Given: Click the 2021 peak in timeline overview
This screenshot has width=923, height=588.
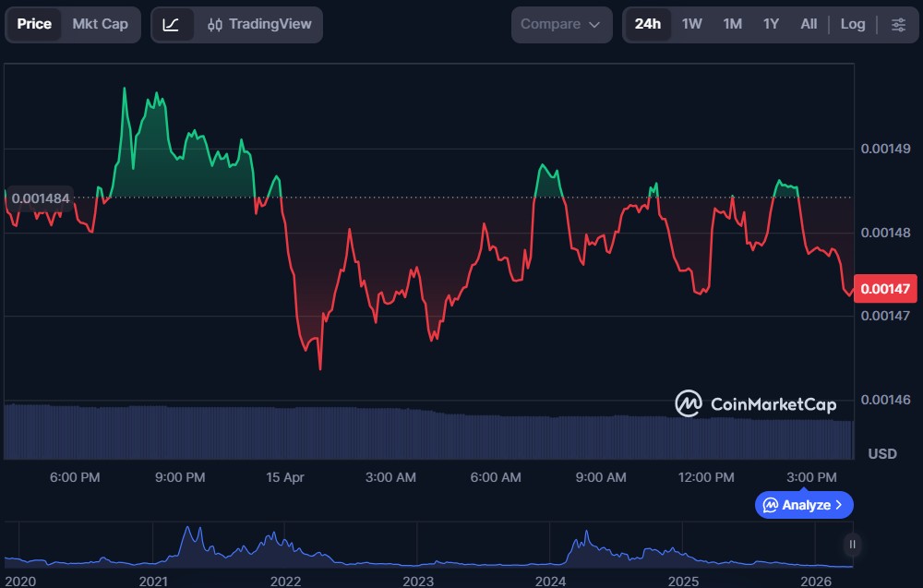Looking at the screenshot, I should coord(189,534).
